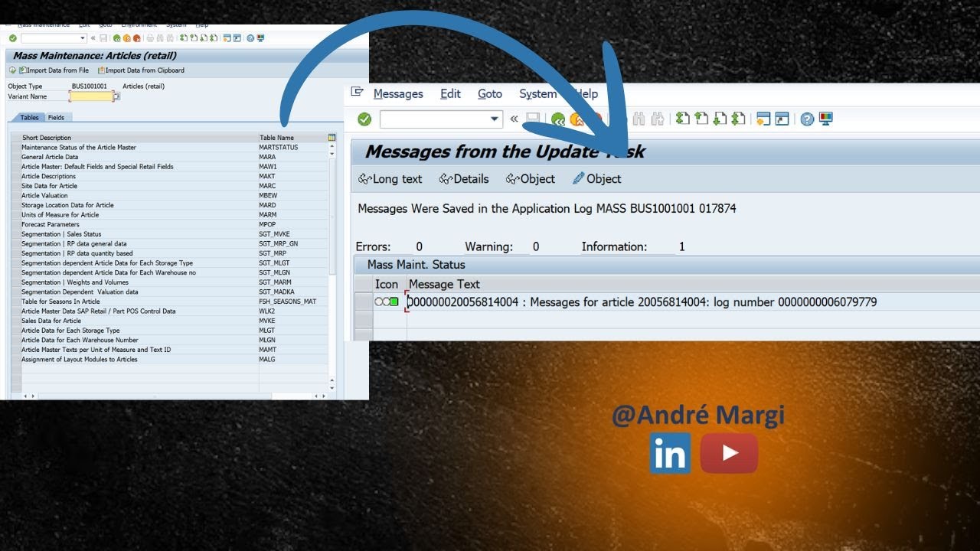Select row selector for Site Data for Article
This screenshot has width=980, height=551.
pyautogui.click(x=16, y=186)
